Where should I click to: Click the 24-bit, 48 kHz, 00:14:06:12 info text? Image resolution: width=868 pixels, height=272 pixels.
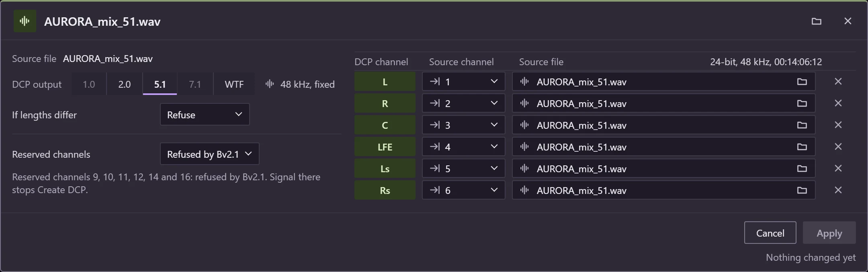(766, 62)
